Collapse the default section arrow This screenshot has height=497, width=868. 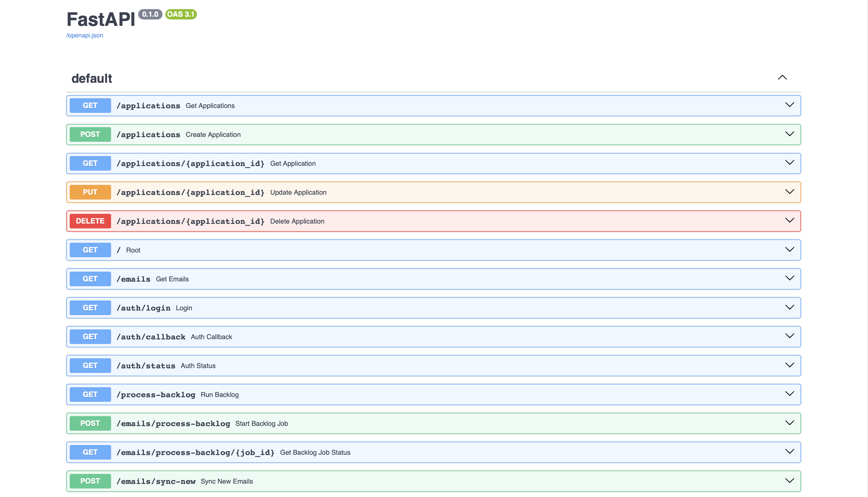click(x=782, y=78)
